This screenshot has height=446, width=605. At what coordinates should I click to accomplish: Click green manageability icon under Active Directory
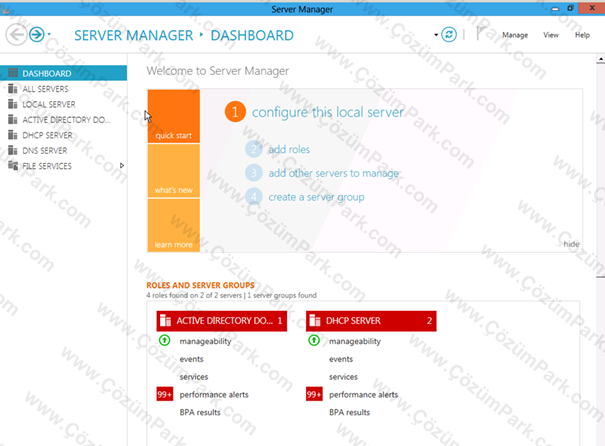[165, 340]
